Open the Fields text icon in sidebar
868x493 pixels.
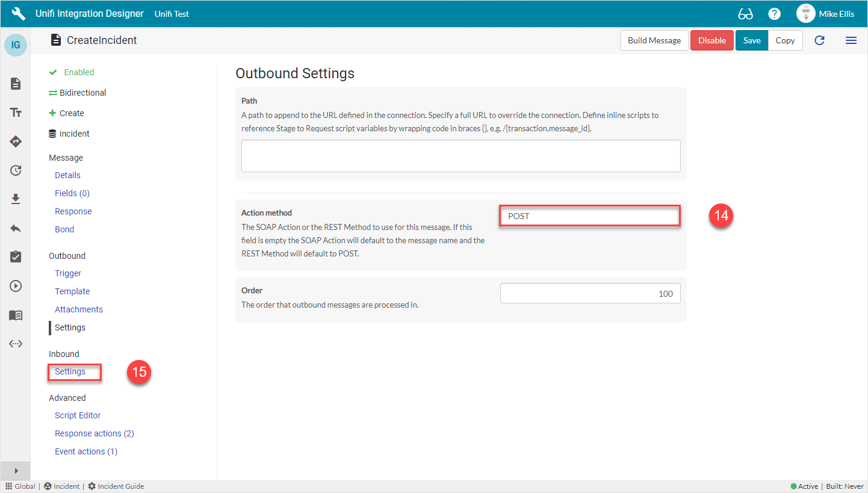[16, 113]
